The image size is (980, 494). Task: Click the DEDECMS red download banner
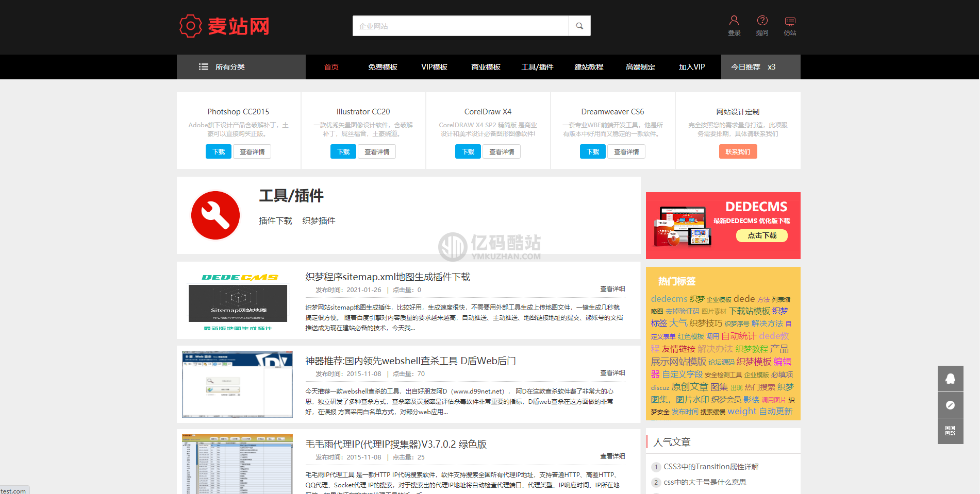[723, 226]
